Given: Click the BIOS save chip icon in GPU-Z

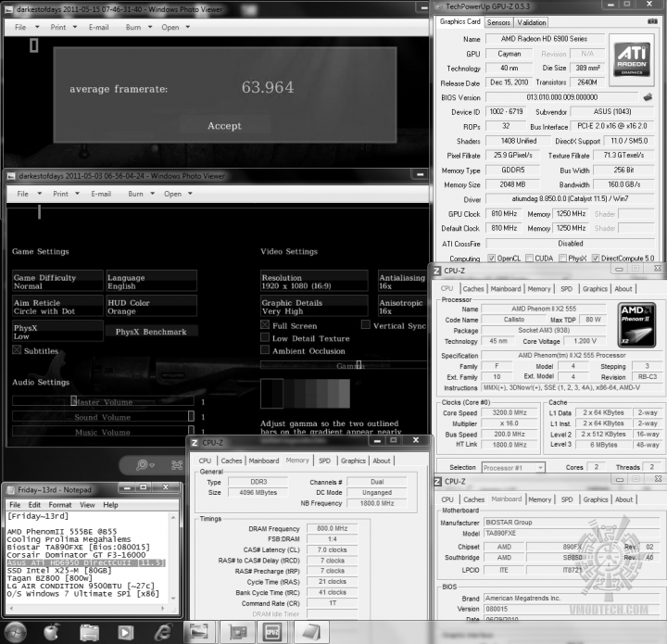Looking at the screenshot, I should (648, 97).
